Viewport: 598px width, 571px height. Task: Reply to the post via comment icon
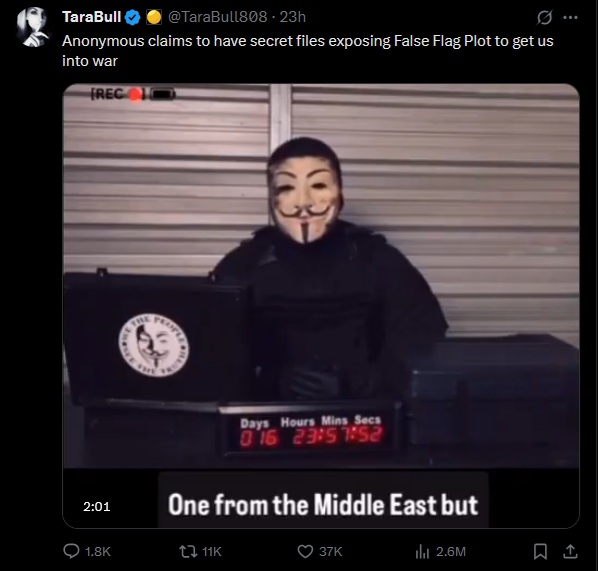tap(71, 551)
